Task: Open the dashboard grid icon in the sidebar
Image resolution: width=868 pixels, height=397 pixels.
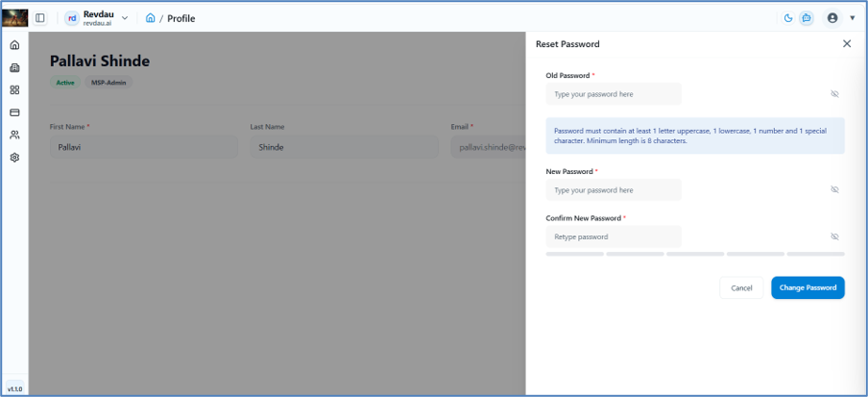Action: click(x=15, y=89)
